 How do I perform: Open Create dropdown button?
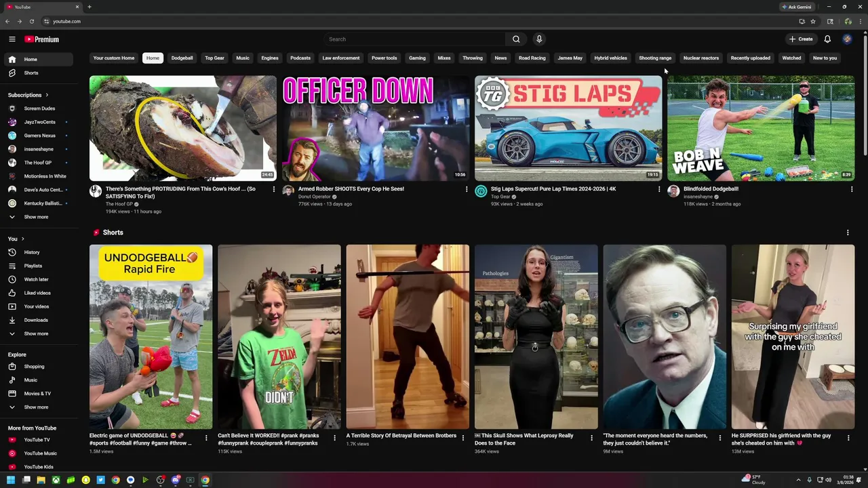point(801,39)
